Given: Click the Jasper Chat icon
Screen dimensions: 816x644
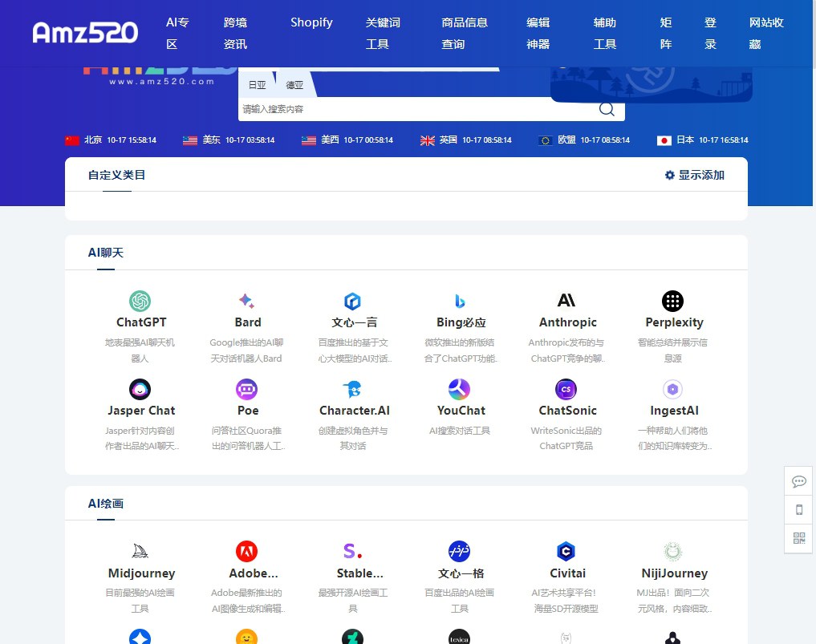Looking at the screenshot, I should [x=140, y=389].
